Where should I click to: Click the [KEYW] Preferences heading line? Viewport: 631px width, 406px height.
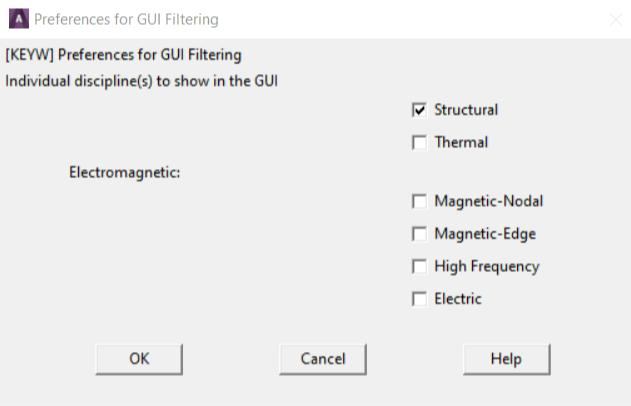(x=124, y=54)
